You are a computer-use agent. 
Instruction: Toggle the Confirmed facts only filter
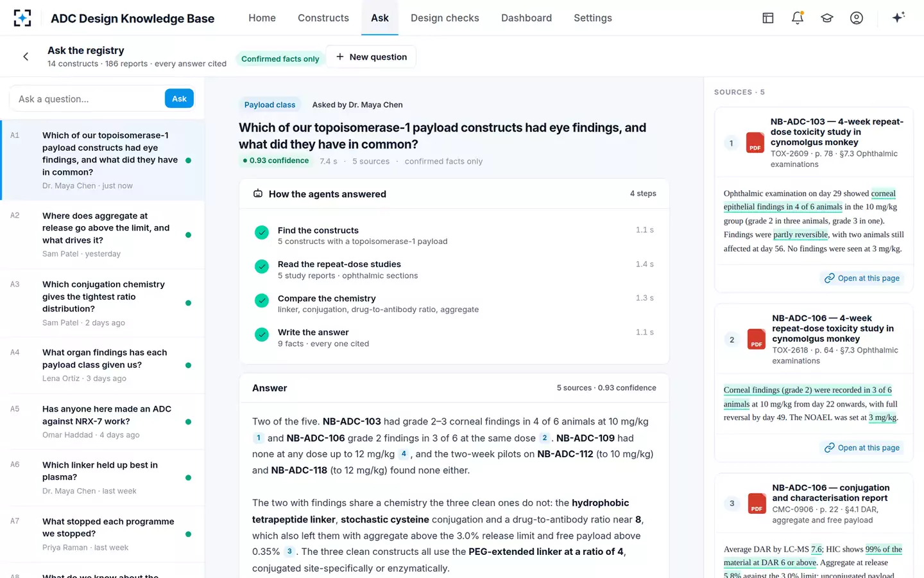coord(280,58)
